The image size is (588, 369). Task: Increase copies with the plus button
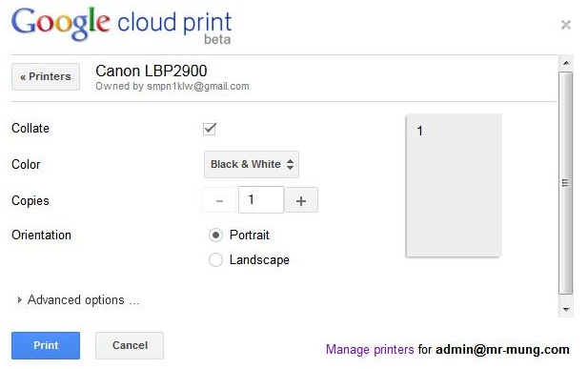tap(301, 200)
